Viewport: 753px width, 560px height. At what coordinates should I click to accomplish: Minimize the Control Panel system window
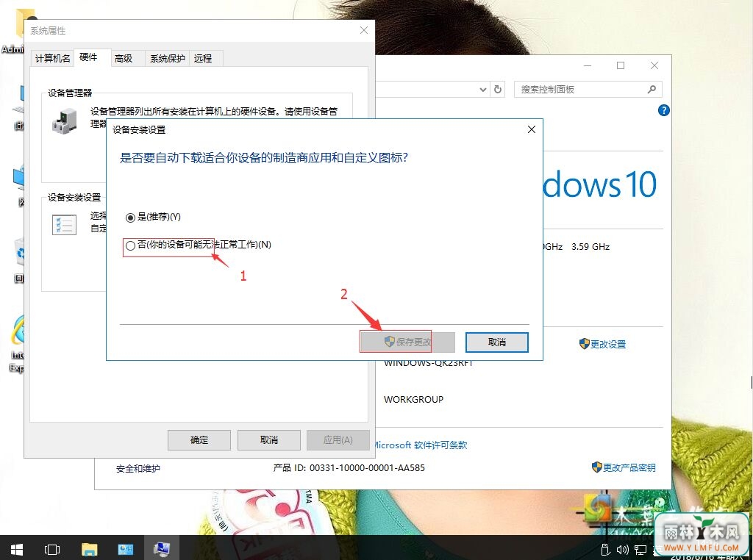[x=588, y=65]
